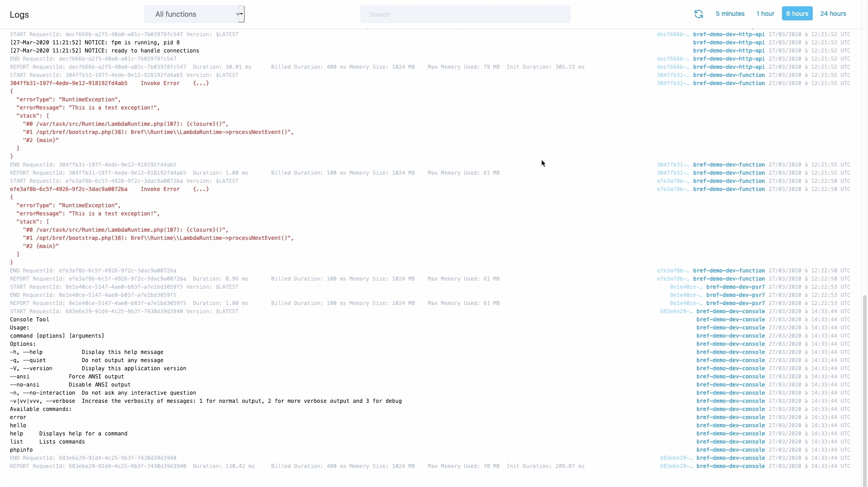The height and width of the screenshot is (487, 868).
Task: Click the Logs page title
Action: (x=19, y=14)
